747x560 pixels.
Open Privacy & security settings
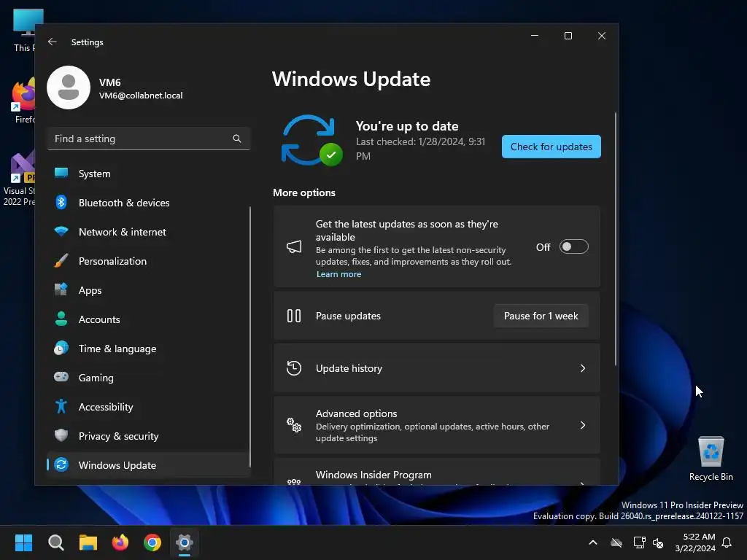(149, 436)
